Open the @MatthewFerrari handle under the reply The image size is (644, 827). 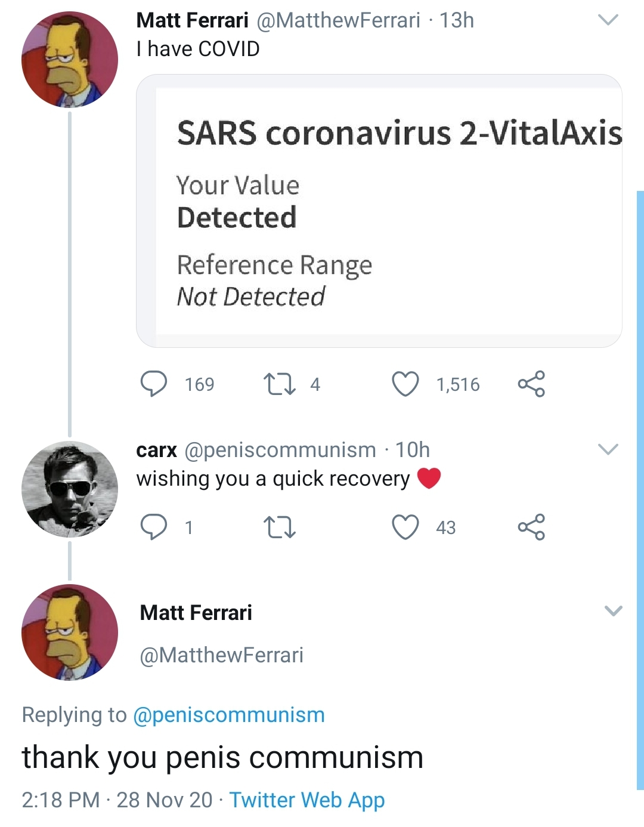click(221, 655)
